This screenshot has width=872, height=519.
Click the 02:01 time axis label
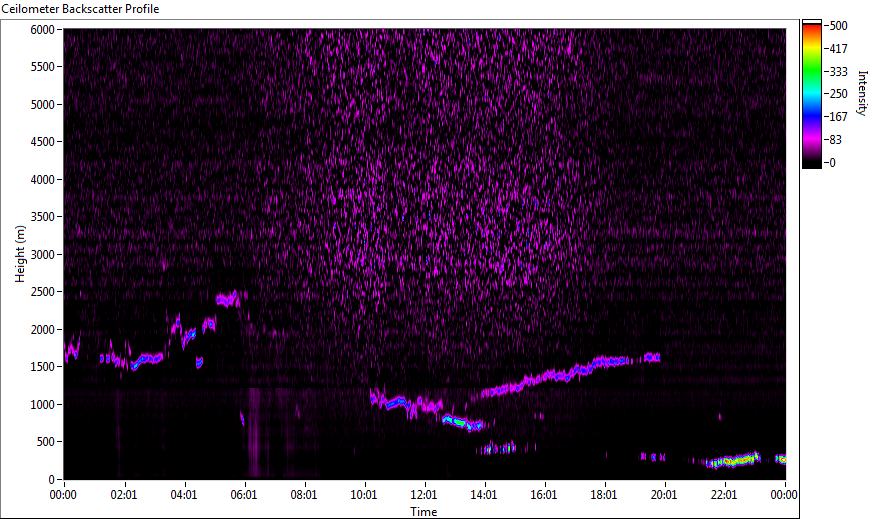[x=123, y=495]
